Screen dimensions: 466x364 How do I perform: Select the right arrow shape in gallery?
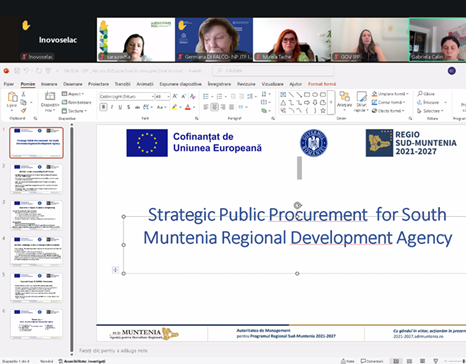pyautogui.click(x=307, y=103)
